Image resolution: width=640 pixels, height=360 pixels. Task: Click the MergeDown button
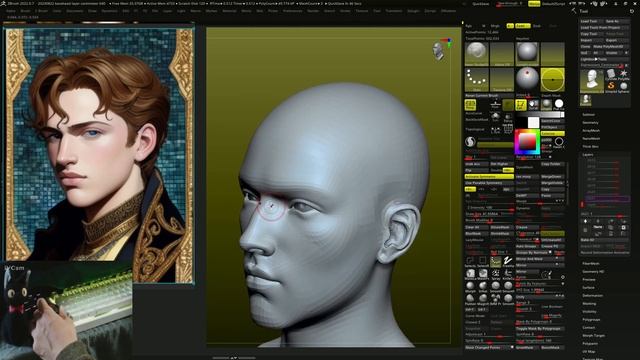pos(552,177)
